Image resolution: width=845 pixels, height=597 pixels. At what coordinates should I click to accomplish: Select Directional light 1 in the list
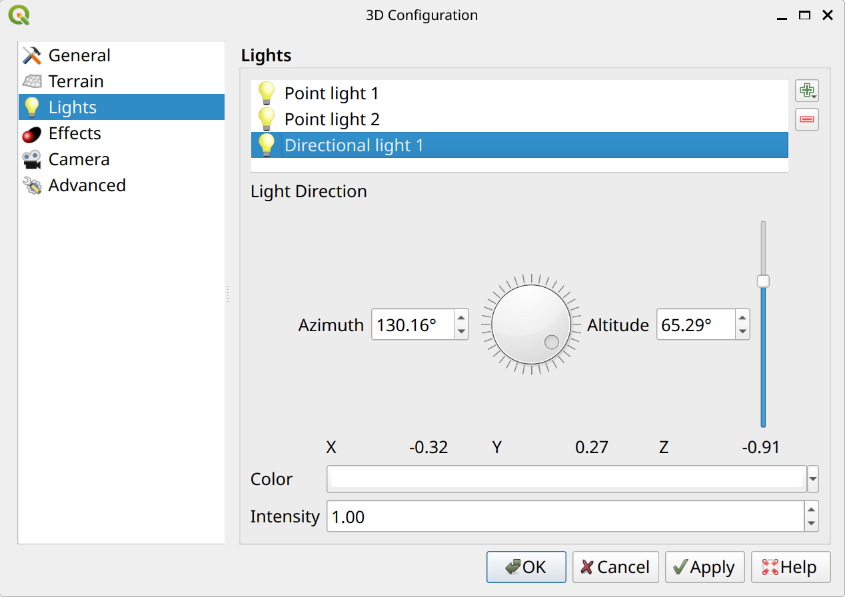tap(519, 145)
